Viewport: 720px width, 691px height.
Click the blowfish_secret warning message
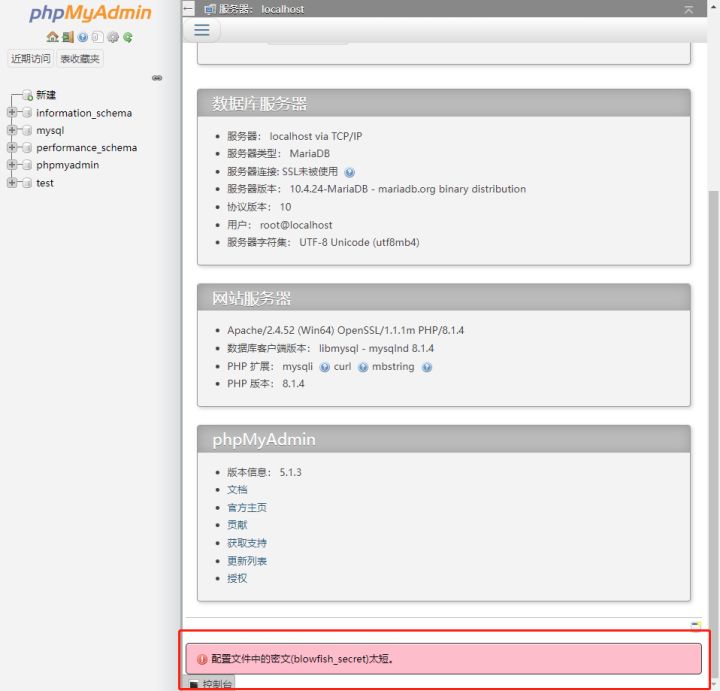(444, 659)
